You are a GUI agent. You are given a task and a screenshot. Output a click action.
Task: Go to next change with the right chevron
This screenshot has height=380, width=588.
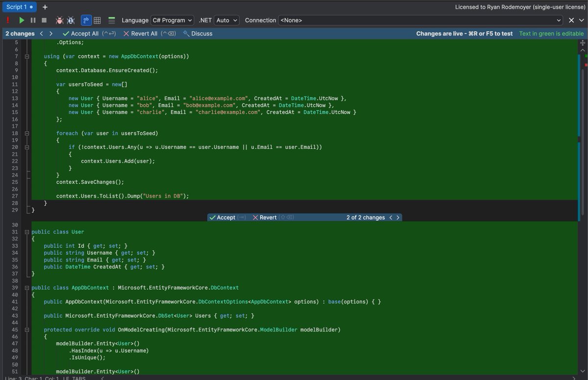50,33
